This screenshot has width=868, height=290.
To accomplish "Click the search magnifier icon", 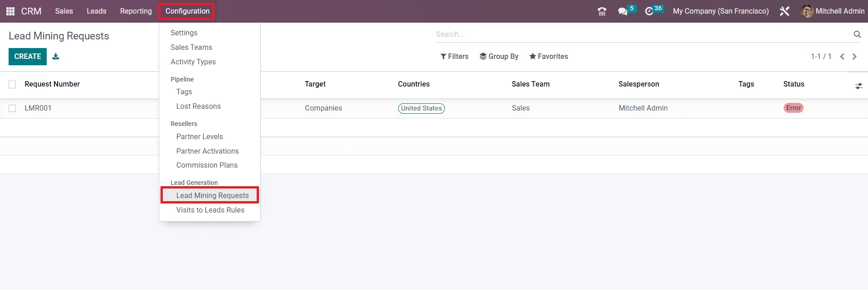I will click(857, 34).
